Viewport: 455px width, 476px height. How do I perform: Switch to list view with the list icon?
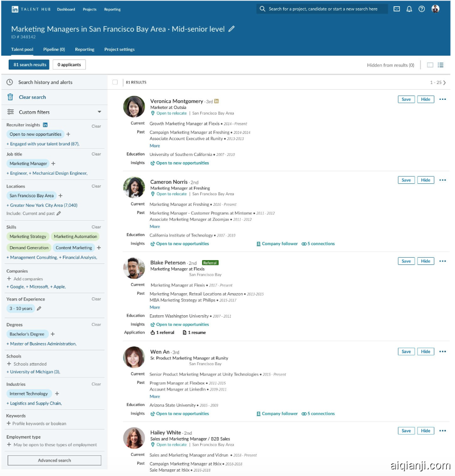tap(441, 65)
